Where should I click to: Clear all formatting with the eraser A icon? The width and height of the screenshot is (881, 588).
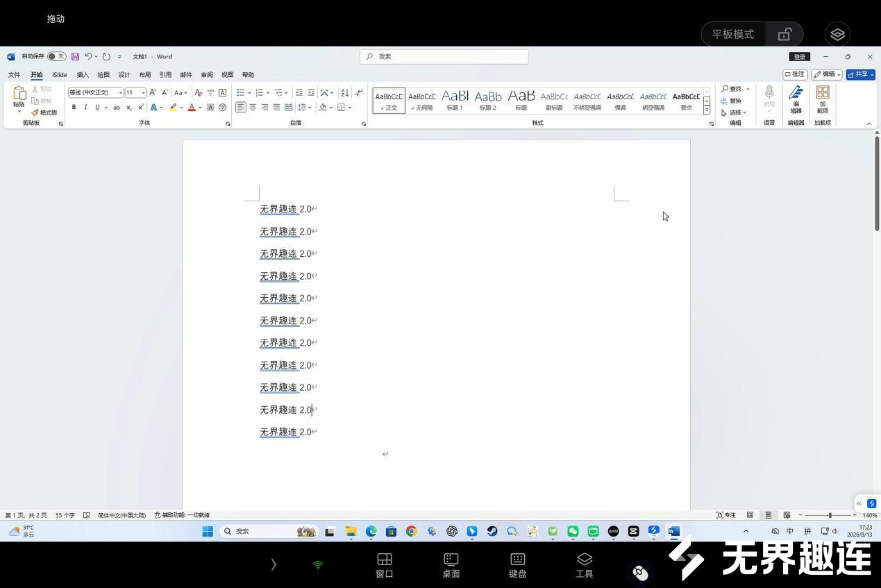click(199, 92)
